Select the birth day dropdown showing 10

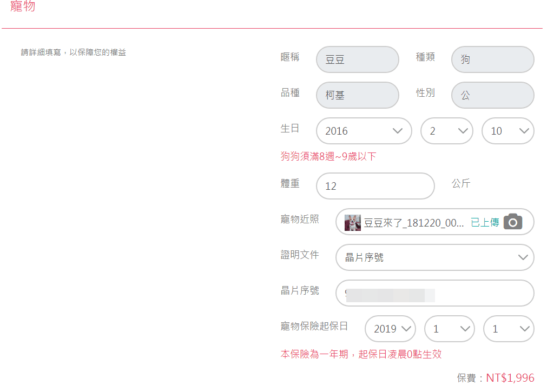tap(508, 131)
